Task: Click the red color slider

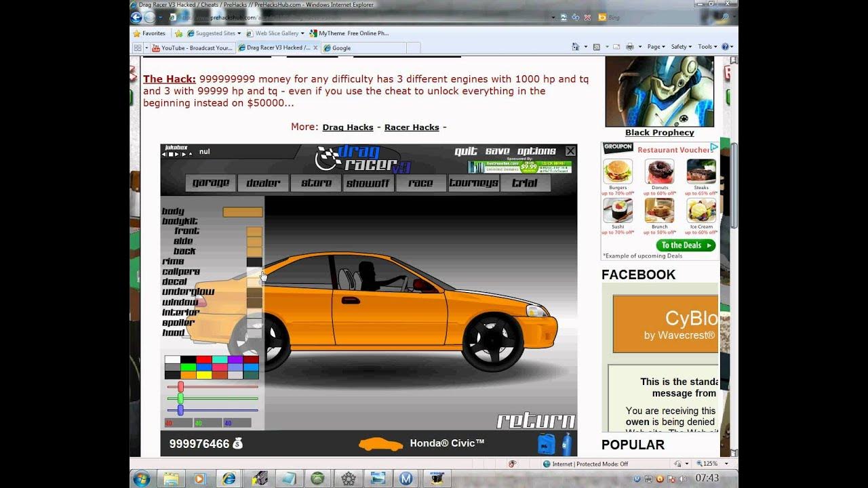Action: (180, 386)
